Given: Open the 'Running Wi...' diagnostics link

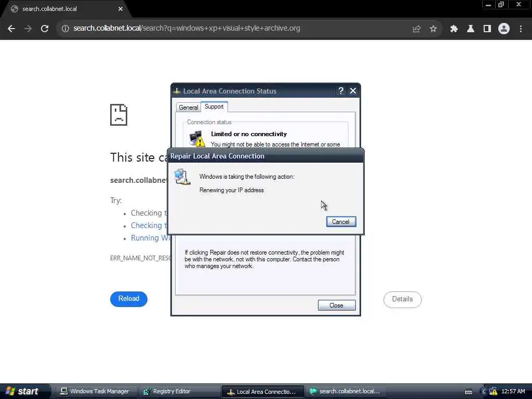Looking at the screenshot, I should point(150,238).
